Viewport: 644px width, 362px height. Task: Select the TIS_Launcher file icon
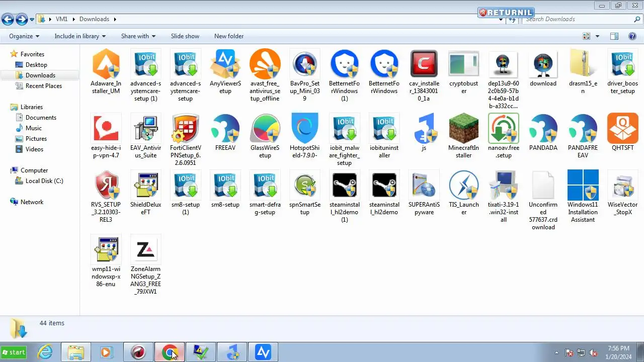click(x=464, y=186)
